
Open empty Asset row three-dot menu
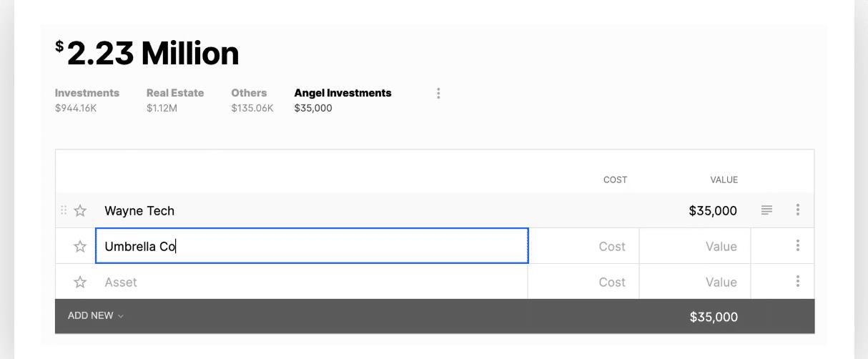[798, 282]
